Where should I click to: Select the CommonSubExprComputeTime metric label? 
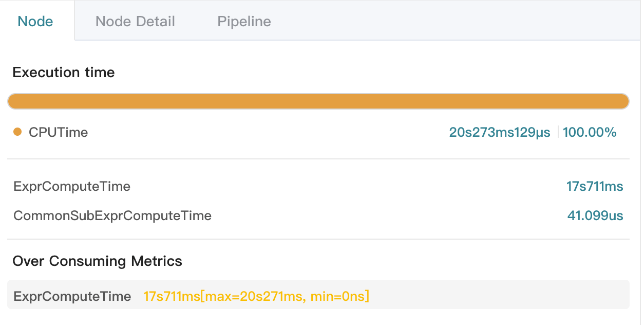[x=112, y=215]
